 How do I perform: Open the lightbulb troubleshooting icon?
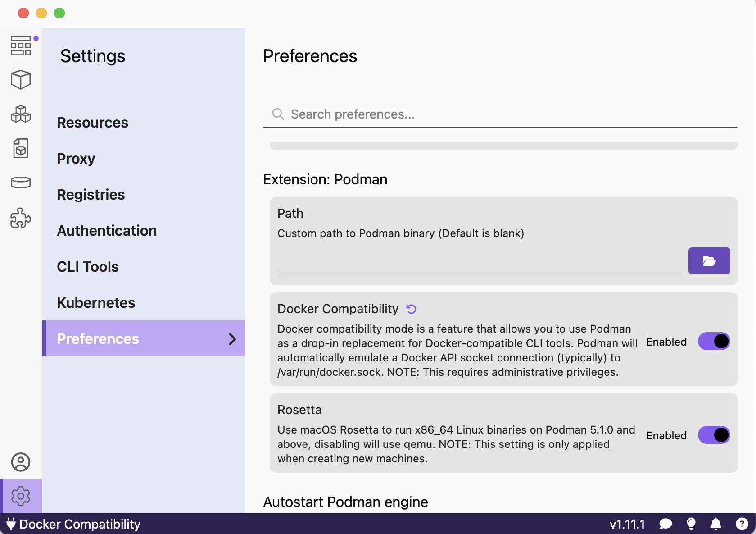pyautogui.click(x=691, y=524)
